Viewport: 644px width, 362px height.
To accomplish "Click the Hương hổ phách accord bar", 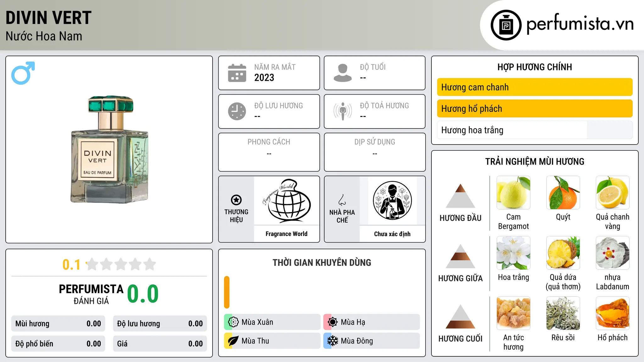I will point(535,108).
